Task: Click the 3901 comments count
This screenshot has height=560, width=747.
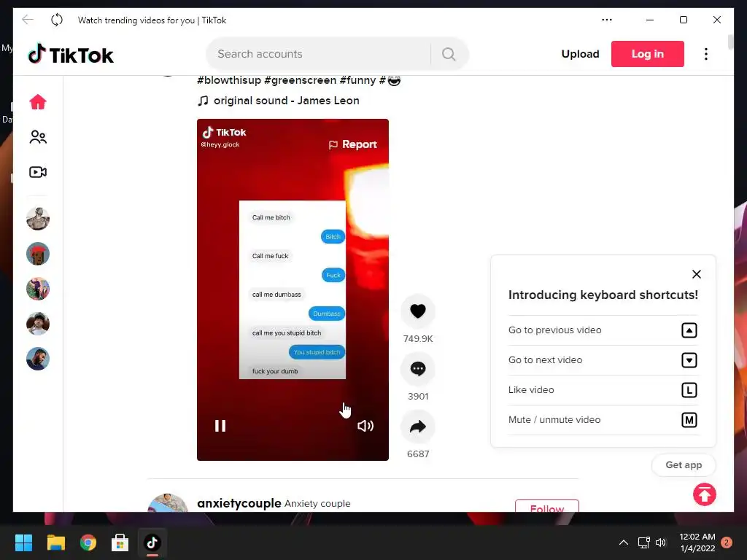Action: tap(418, 396)
